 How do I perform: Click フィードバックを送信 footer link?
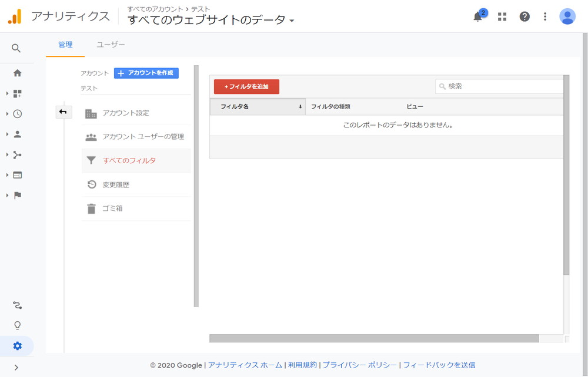pyautogui.click(x=439, y=365)
